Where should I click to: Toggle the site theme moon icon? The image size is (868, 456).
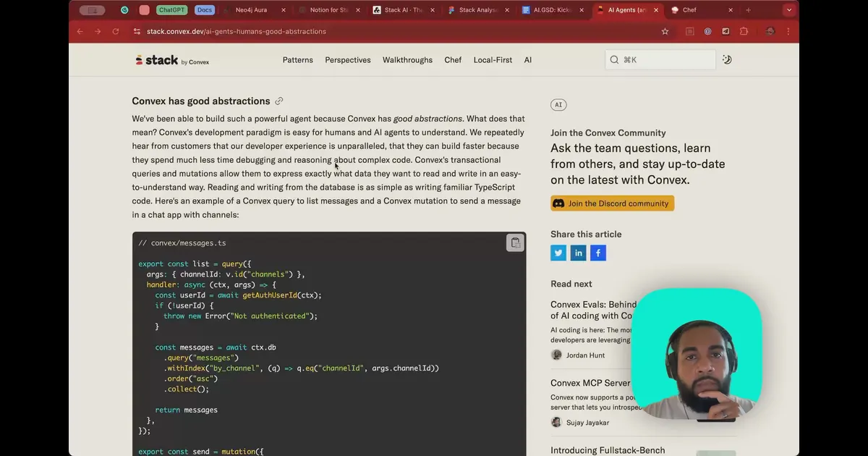[727, 59]
